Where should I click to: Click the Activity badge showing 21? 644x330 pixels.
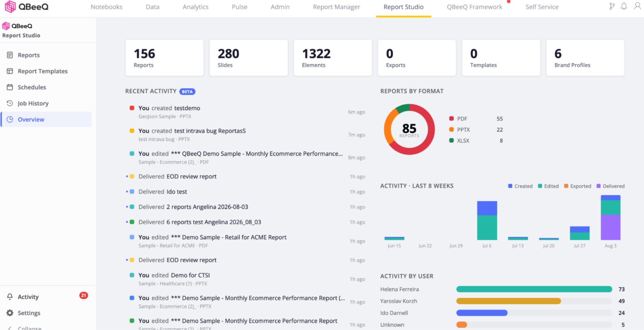[84, 295]
